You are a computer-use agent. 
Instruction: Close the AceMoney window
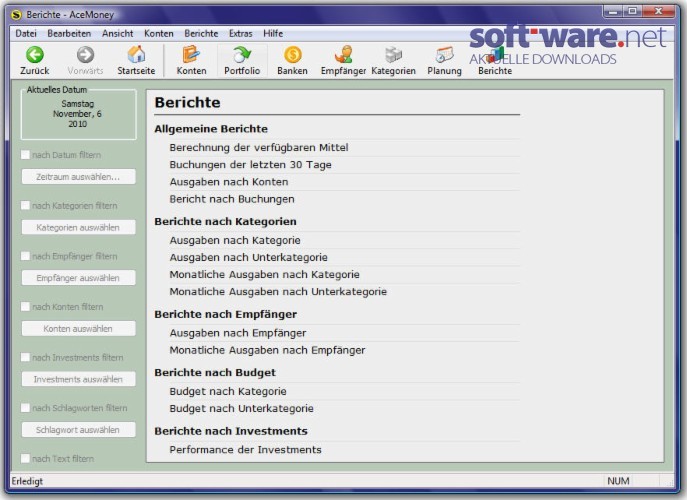(658, 11)
